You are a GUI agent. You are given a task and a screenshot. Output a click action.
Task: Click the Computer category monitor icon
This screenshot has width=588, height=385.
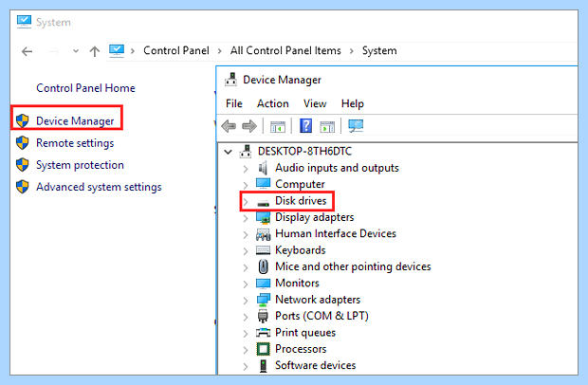pyautogui.click(x=264, y=184)
